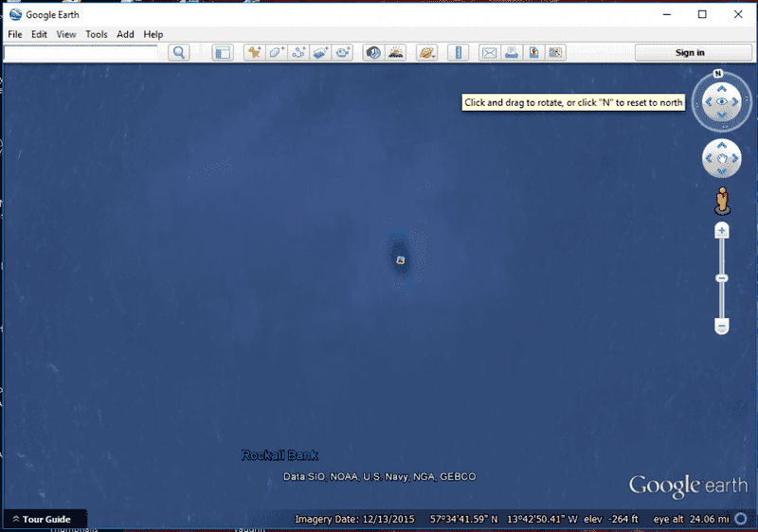This screenshot has width=758, height=532.
Task: Click the longitude 13°42'50.41" W readout
Action: pyautogui.click(x=542, y=519)
